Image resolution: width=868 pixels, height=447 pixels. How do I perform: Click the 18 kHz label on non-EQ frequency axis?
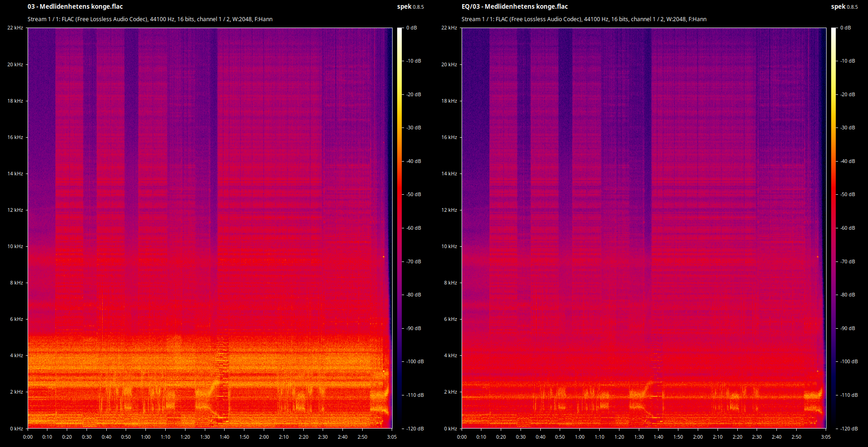click(15, 101)
